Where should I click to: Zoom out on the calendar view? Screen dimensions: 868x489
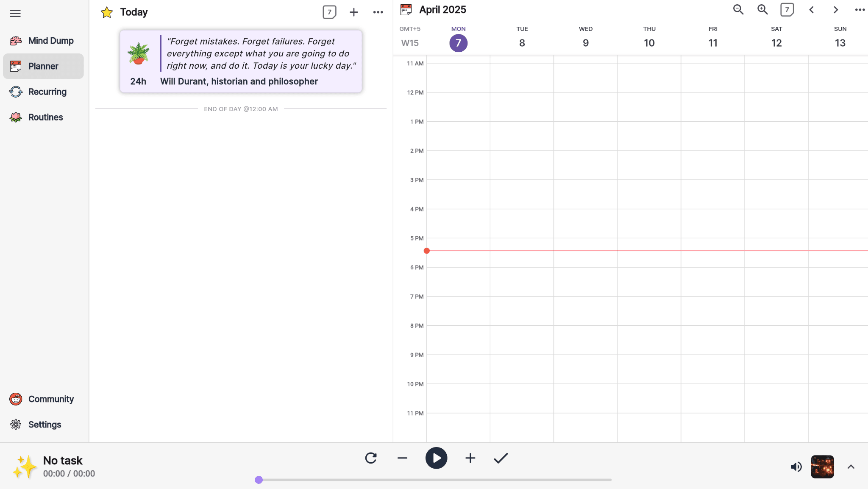738,9
